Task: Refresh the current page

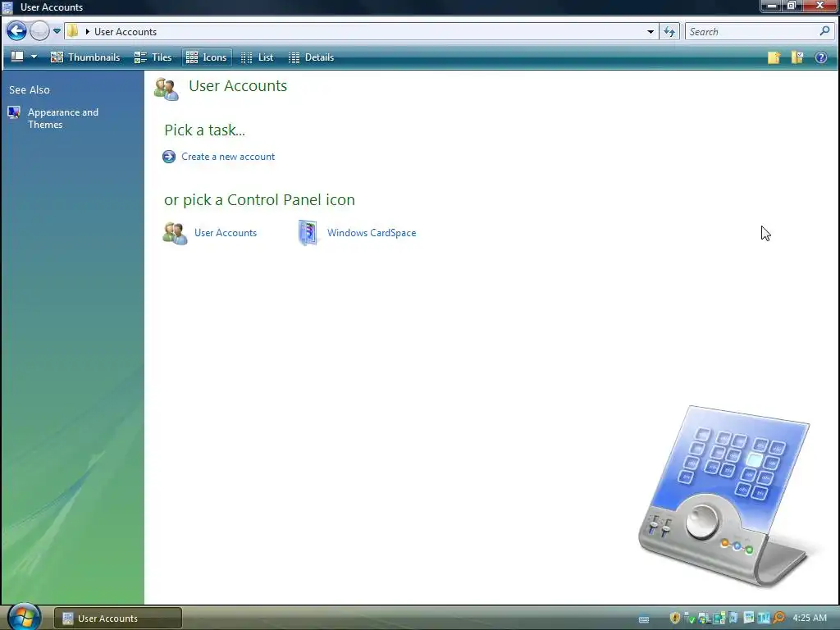Action: coord(669,32)
